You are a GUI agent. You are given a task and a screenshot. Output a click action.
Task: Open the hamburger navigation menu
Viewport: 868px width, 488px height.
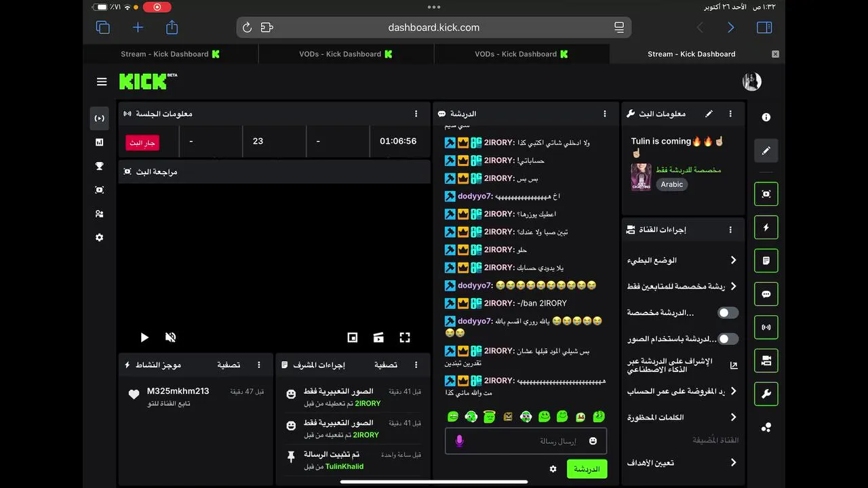tap(102, 82)
